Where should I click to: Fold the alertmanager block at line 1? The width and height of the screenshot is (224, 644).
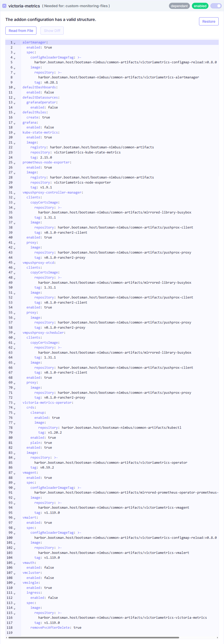tap(15, 43)
